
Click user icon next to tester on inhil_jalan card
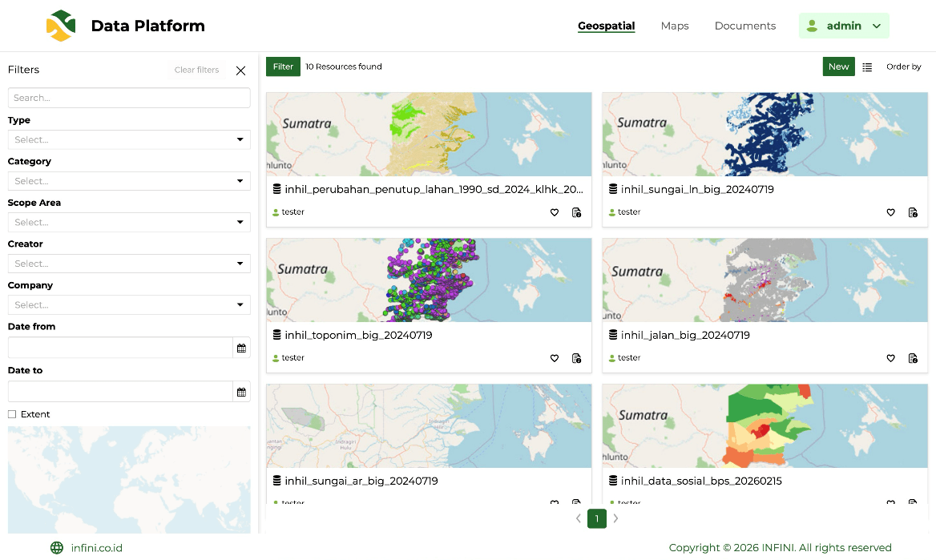pos(612,358)
